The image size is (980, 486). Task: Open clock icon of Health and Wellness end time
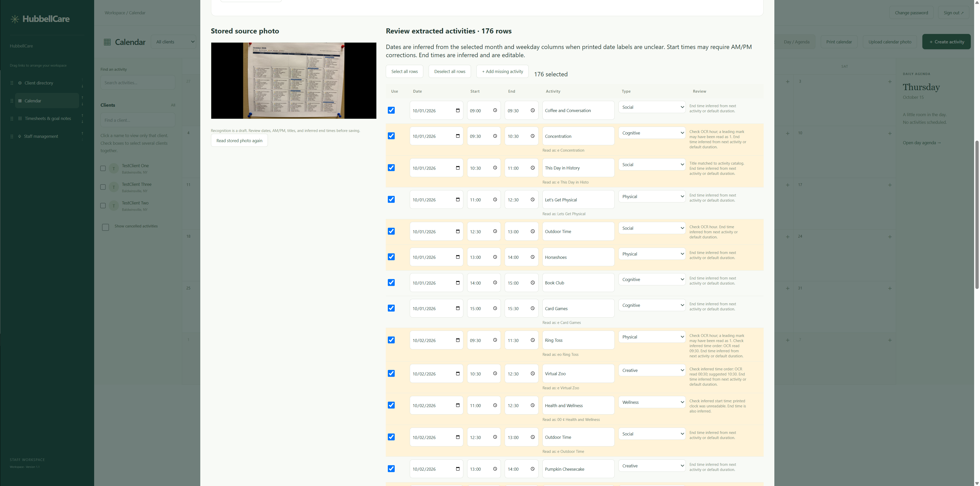click(533, 405)
